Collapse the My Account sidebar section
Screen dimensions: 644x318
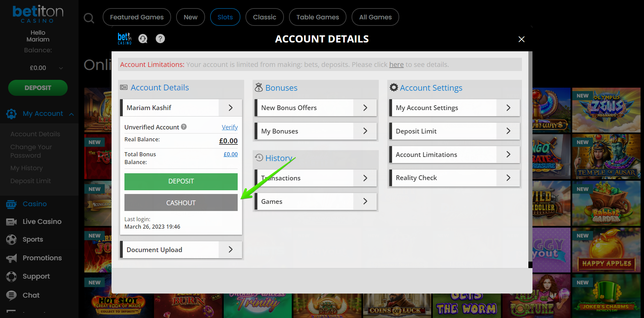pyautogui.click(x=71, y=114)
